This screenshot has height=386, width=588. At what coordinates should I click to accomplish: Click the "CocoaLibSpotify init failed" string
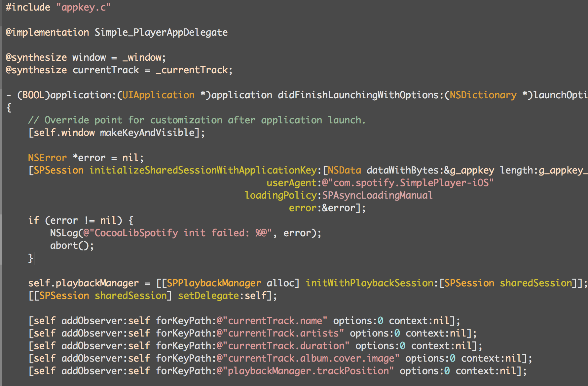tap(177, 233)
